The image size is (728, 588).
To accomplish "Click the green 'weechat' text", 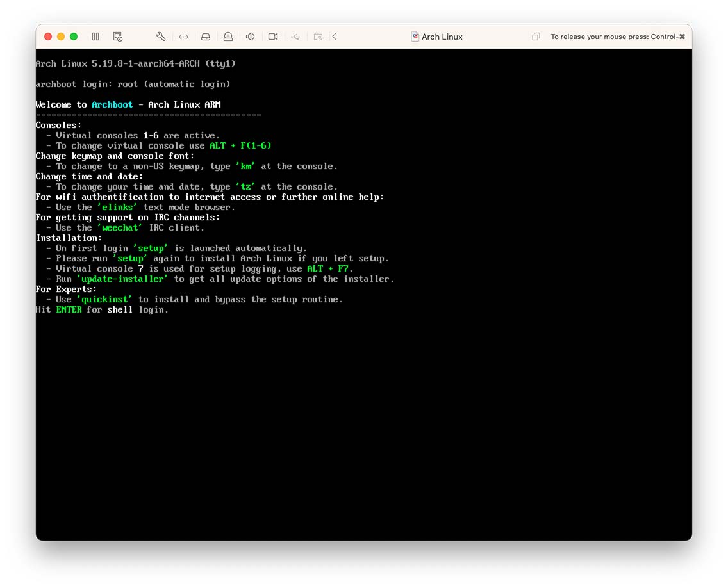I will 120,227.
